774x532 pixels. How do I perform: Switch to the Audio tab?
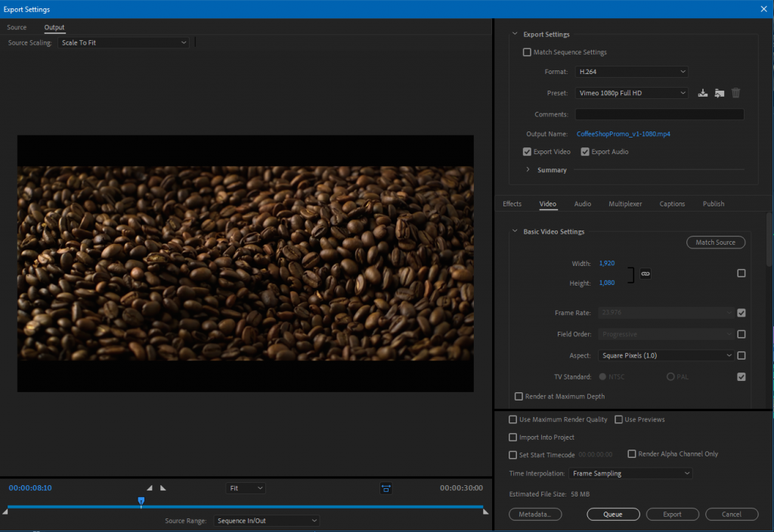point(582,204)
